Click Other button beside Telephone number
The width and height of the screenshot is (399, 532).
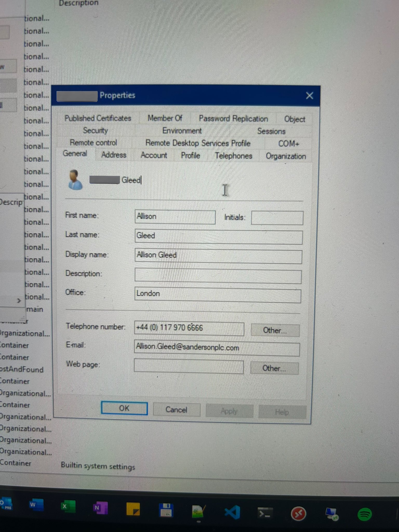click(275, 330)
